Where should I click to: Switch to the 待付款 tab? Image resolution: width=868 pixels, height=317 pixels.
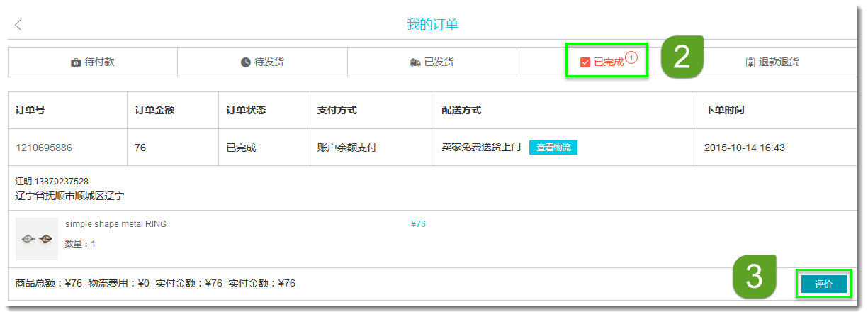point(99,62)
